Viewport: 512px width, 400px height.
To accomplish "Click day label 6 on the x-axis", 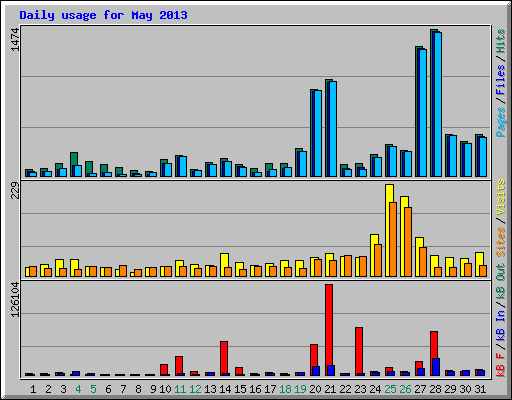I will click(108, 389).
